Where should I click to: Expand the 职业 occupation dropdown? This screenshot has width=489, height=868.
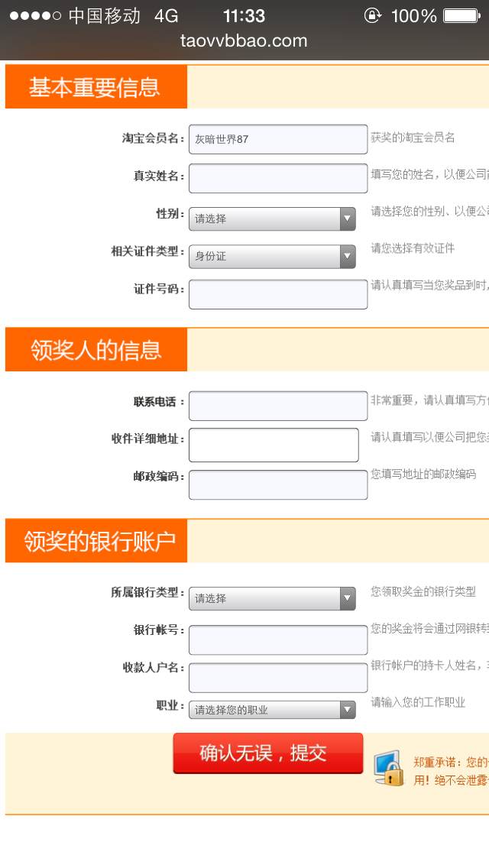[x=272, y=710]
